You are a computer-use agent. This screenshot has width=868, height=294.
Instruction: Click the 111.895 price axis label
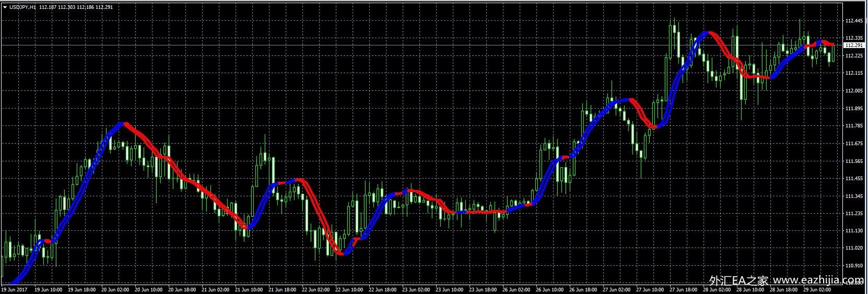pos(854,109)
